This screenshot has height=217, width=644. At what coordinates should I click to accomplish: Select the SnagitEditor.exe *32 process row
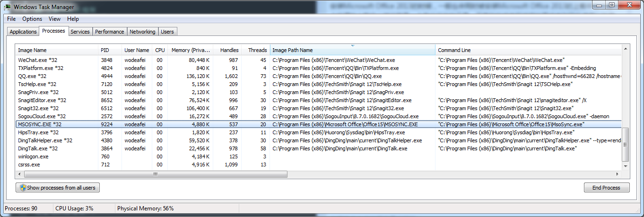coord(318,100)
